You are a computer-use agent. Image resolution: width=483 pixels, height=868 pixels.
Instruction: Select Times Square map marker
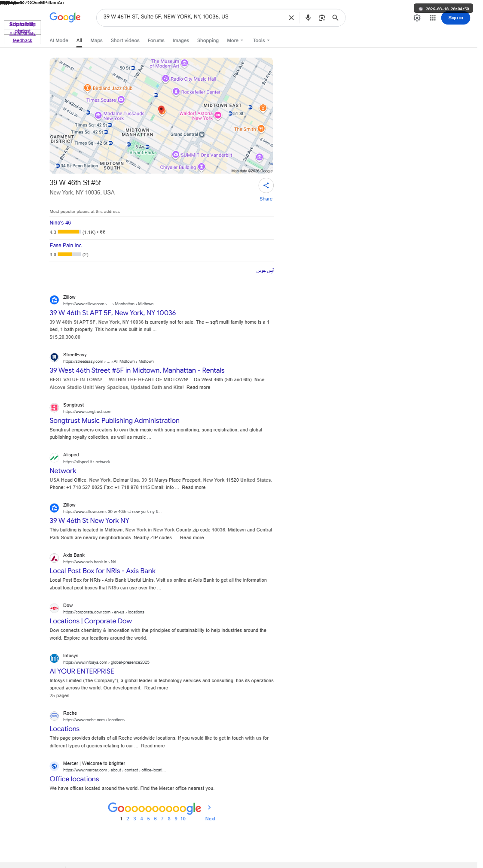coord(121,100)
